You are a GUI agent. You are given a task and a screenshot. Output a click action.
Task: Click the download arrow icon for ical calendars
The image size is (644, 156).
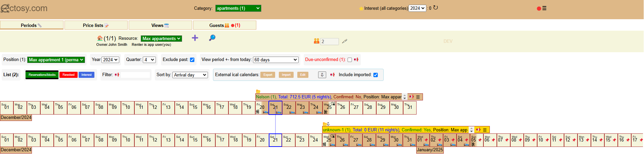click(x=322, y=75)
